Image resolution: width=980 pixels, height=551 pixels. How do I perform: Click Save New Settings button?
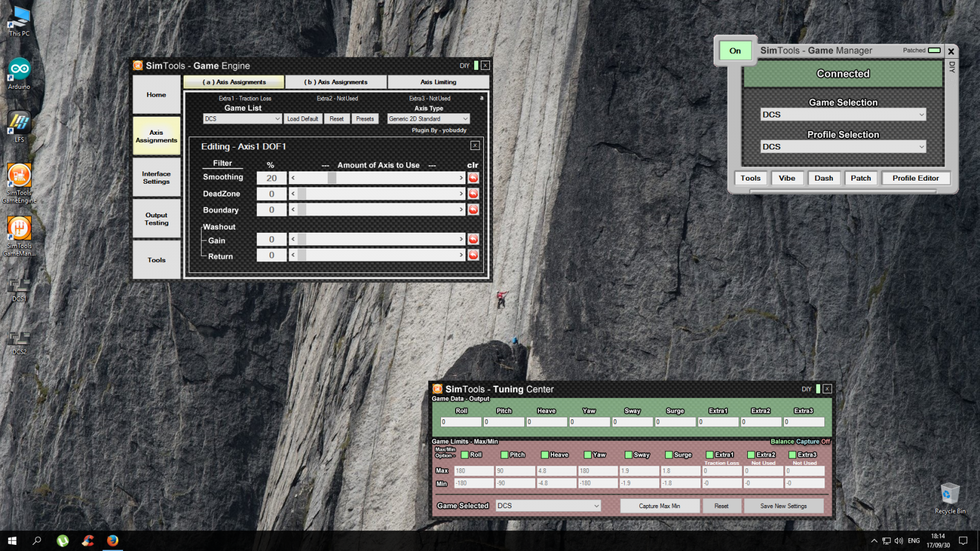(783, 506)
